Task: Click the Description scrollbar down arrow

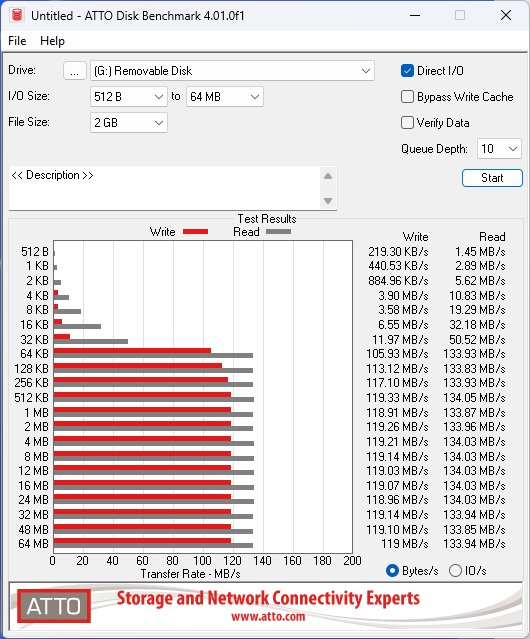Action: (x=328, y=201)
